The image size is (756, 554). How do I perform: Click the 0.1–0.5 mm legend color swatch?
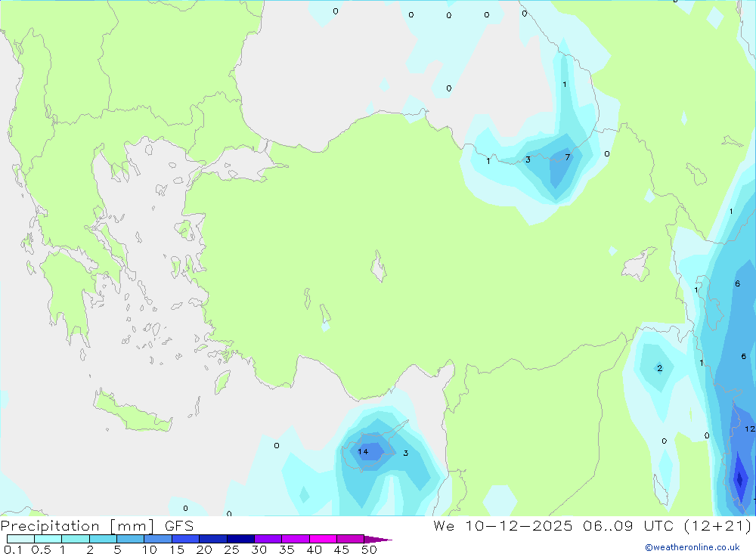[x=20, y=539]
